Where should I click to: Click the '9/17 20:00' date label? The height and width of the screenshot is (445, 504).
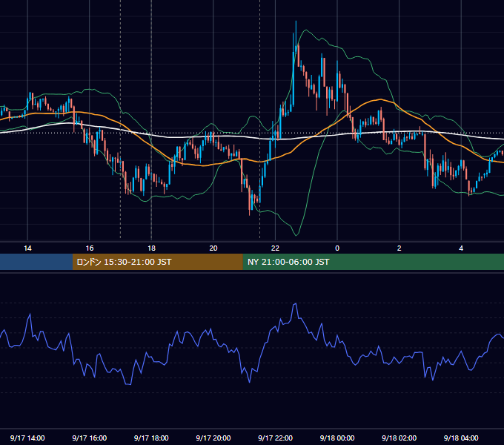[x=213, y=438]
